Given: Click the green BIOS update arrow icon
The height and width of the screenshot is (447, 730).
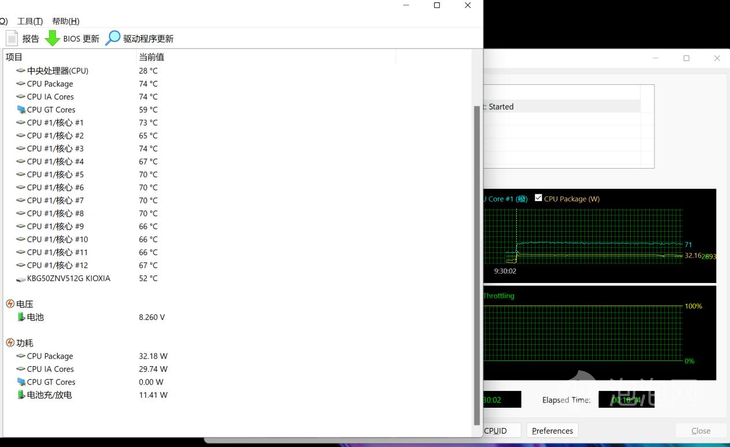Looking at the screenshot, I should pyautogui.click(x=52, y=38).
